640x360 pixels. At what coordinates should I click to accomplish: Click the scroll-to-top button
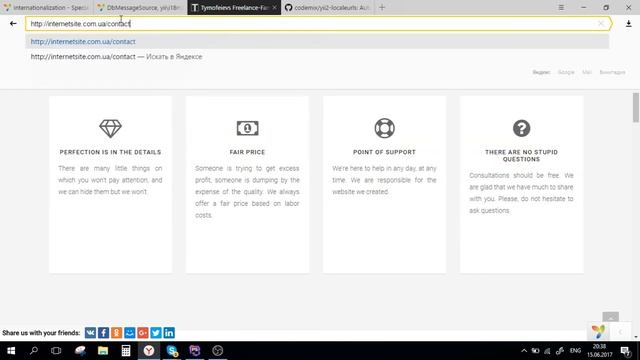[611, 317]
